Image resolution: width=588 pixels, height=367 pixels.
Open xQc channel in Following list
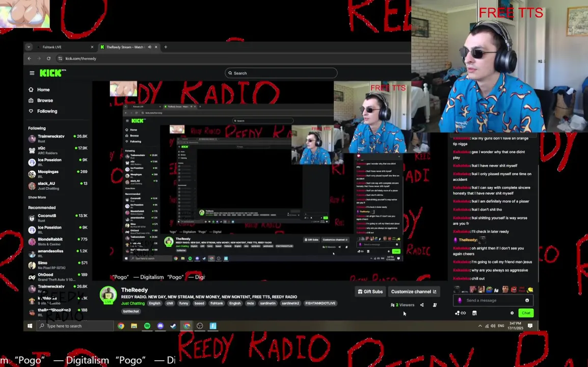click(x=58, y=150)
